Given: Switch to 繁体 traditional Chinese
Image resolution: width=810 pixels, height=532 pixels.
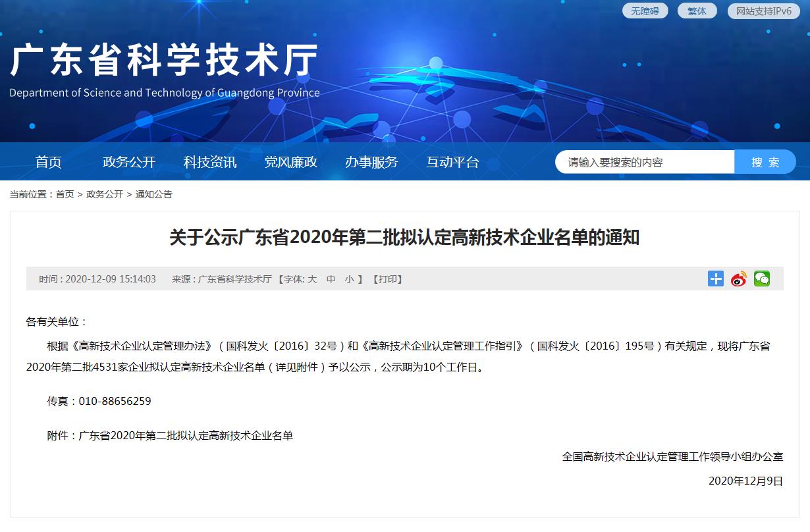Looking at the screenshot, I should click(697, 11).
